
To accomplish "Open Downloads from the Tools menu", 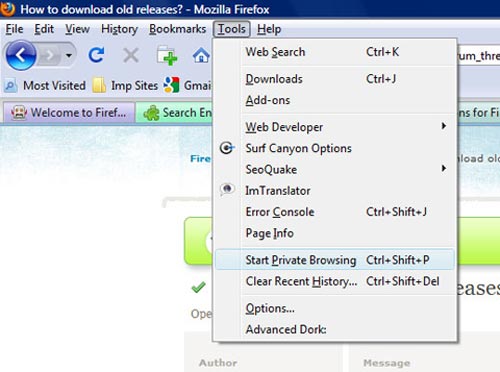I will tap(335, 79).
